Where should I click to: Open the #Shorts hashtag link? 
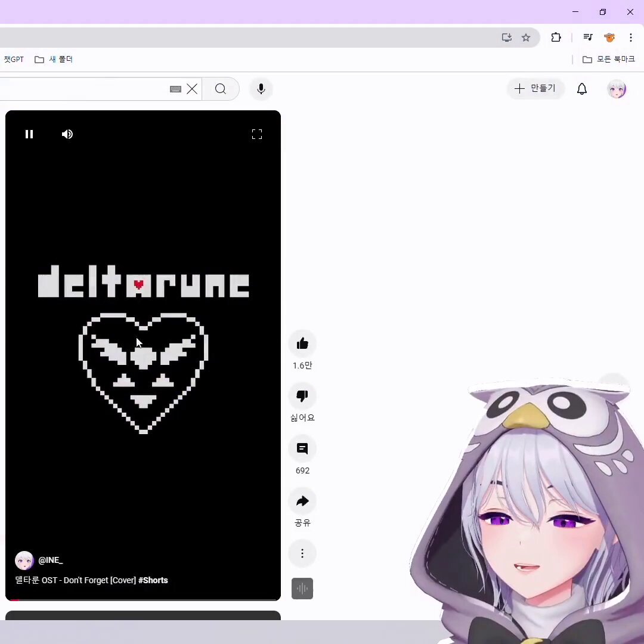pyautogui.click(x=153, y=580)
